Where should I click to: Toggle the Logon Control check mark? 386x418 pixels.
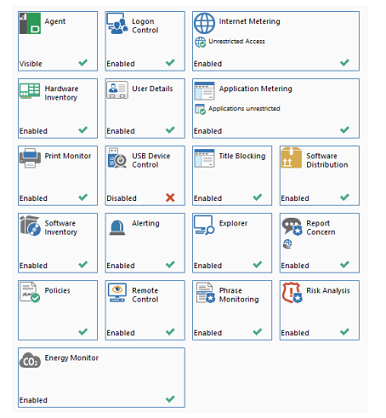[170, 62]
